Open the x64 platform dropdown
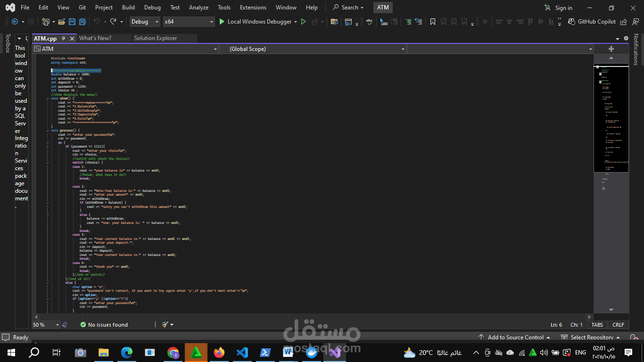The width and height of the screenshot is (644, 362). 188,21
